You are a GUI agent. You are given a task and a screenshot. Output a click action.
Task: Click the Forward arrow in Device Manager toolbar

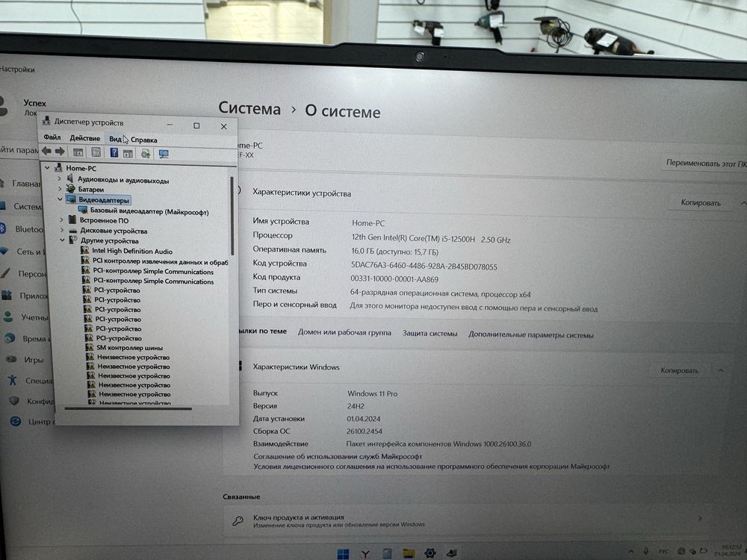(60, 152)
